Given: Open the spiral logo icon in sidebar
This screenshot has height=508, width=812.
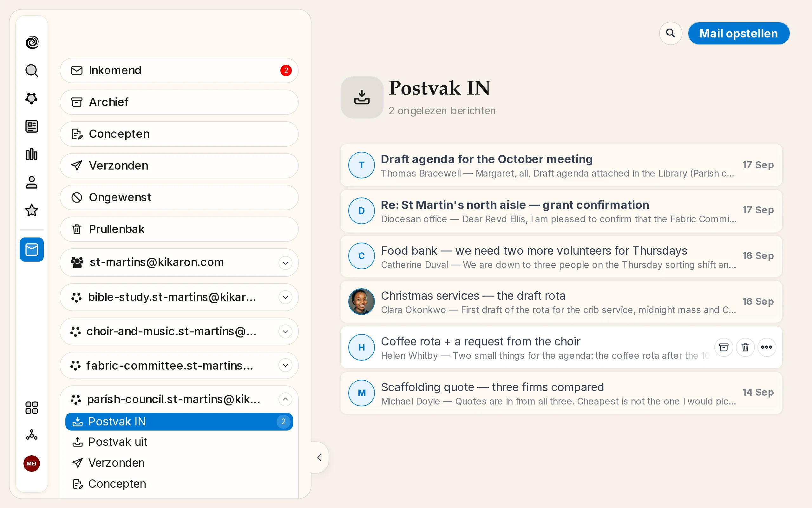Looking at the screenshot, I should (32, 42).
